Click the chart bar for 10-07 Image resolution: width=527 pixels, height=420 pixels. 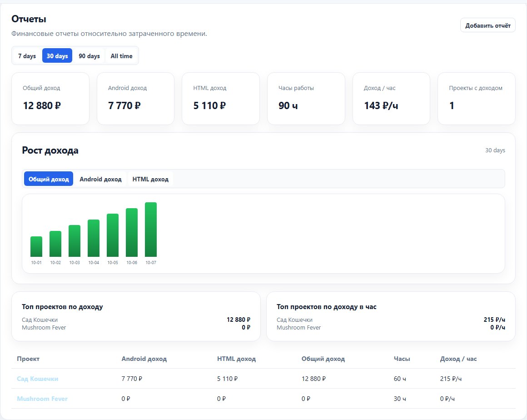pyautogui.click(x=151, y=230)
